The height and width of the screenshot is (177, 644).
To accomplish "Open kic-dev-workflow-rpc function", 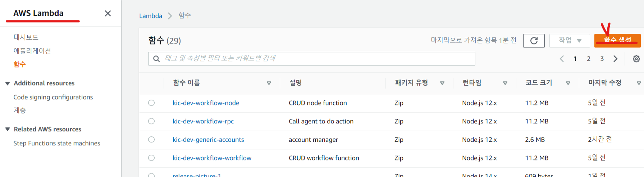I will click(203, 121).
